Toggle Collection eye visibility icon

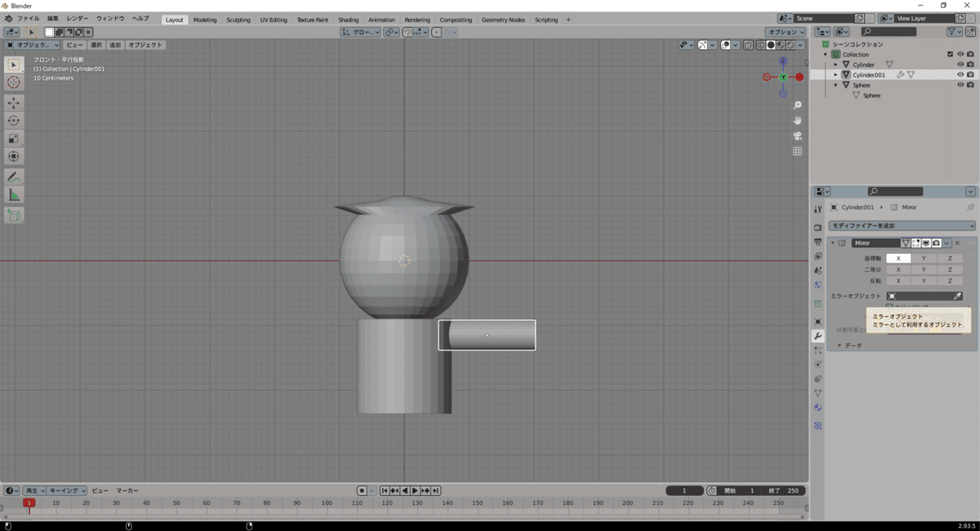(960, 54)
